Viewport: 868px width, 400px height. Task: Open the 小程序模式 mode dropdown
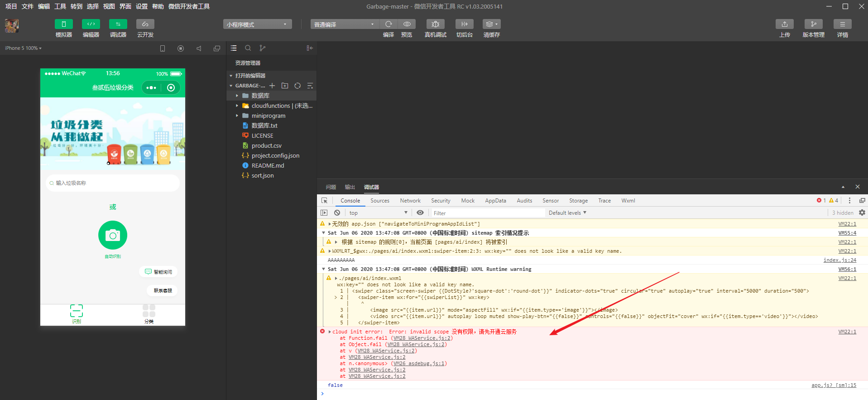(x=257, y=24)
